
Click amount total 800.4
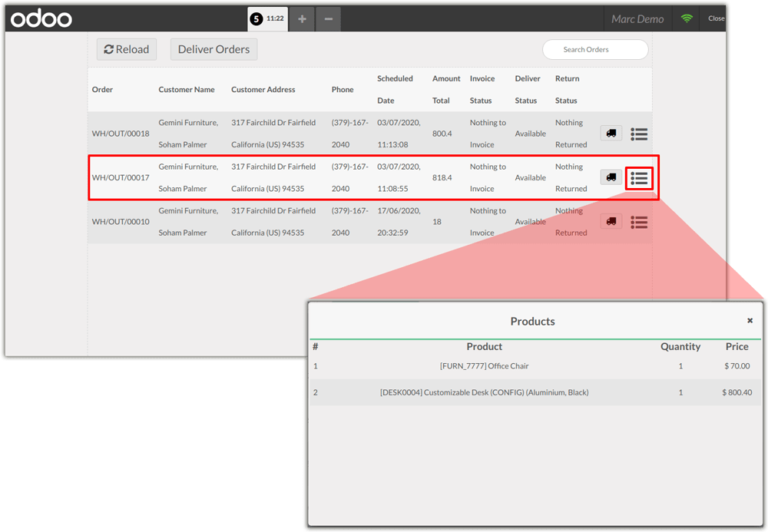coord(442,134)
